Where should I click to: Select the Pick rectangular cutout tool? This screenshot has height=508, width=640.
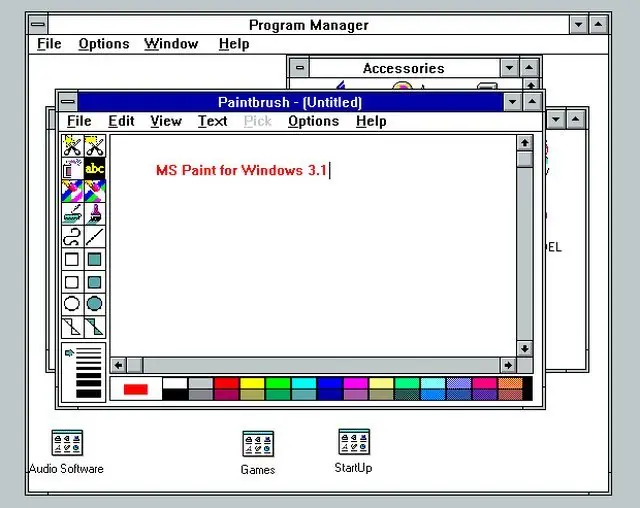(x=95, y=146)
